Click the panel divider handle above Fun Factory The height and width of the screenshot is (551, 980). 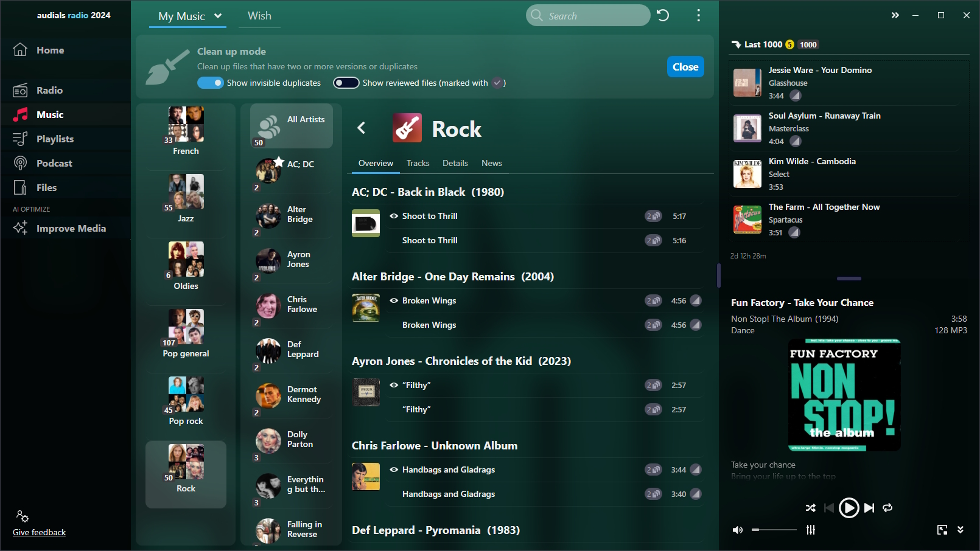coord(849,279)
